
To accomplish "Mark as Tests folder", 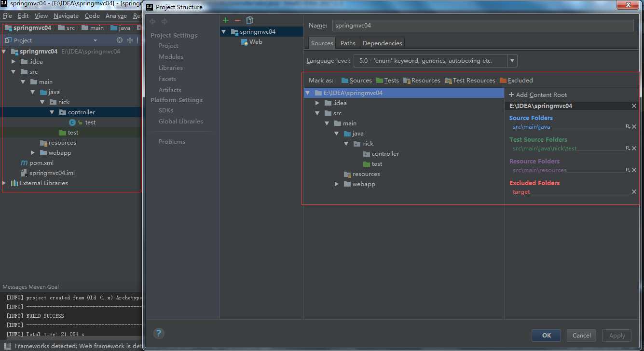I will coord(387,81).
